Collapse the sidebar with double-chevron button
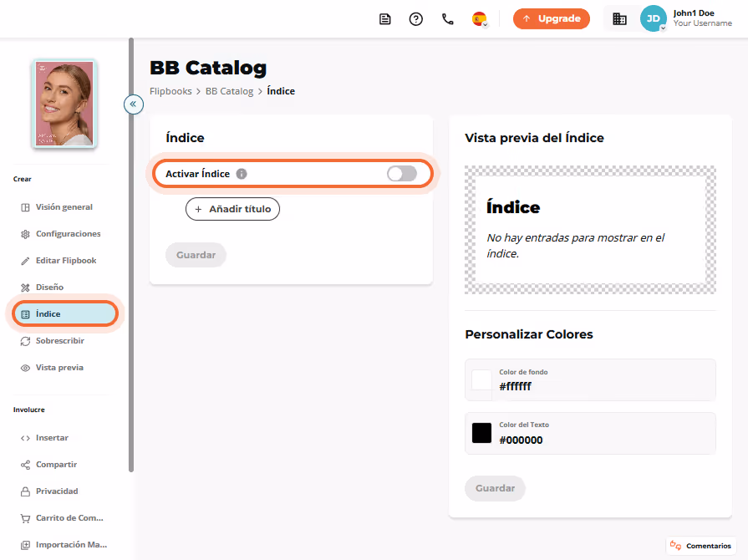 [134, 104]
